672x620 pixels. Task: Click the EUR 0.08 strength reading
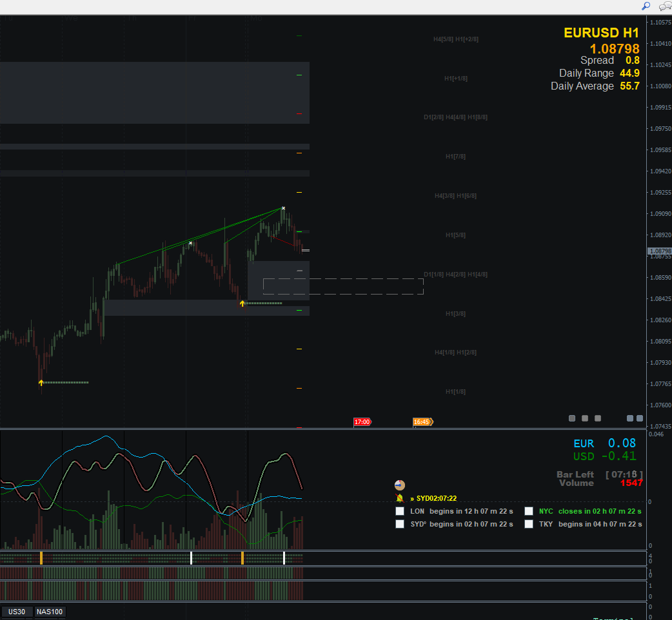pyautogui.click(x=605, y=443)
